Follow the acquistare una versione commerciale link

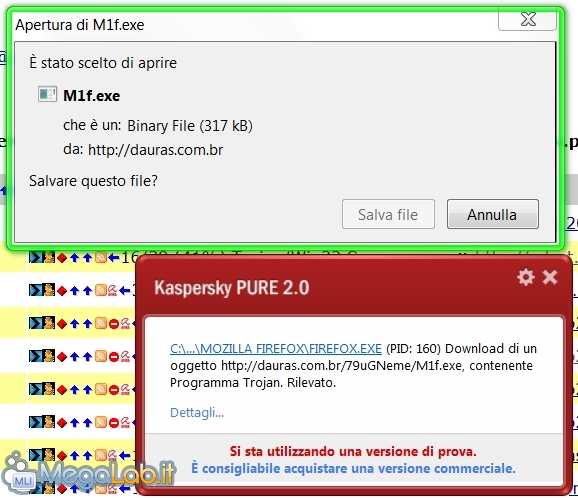353,469
